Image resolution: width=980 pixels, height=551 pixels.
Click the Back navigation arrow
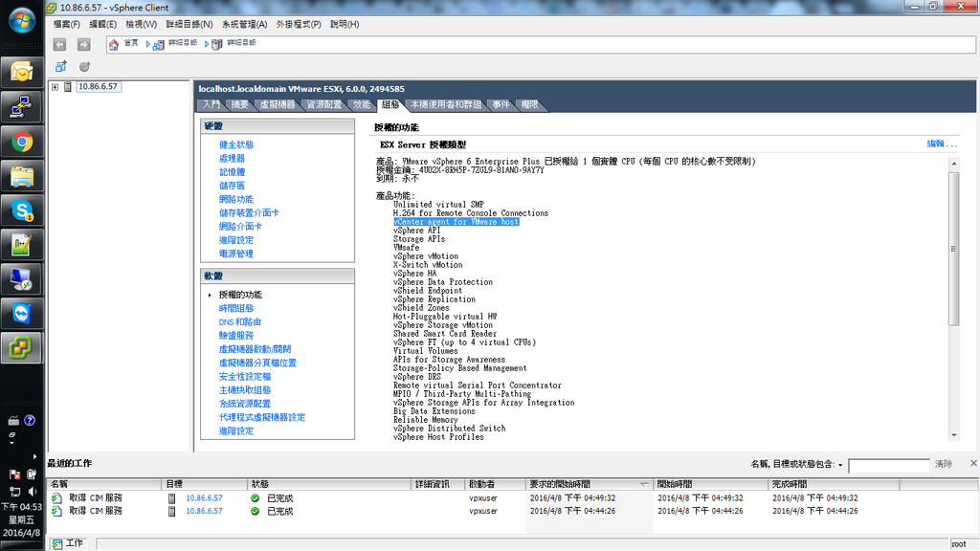[59, 44]
